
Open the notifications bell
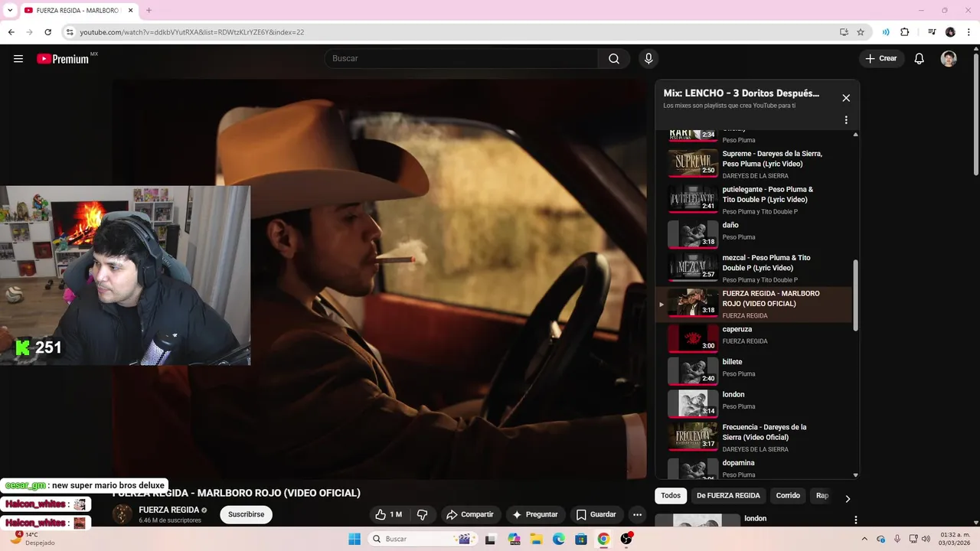tap(920, 59)
